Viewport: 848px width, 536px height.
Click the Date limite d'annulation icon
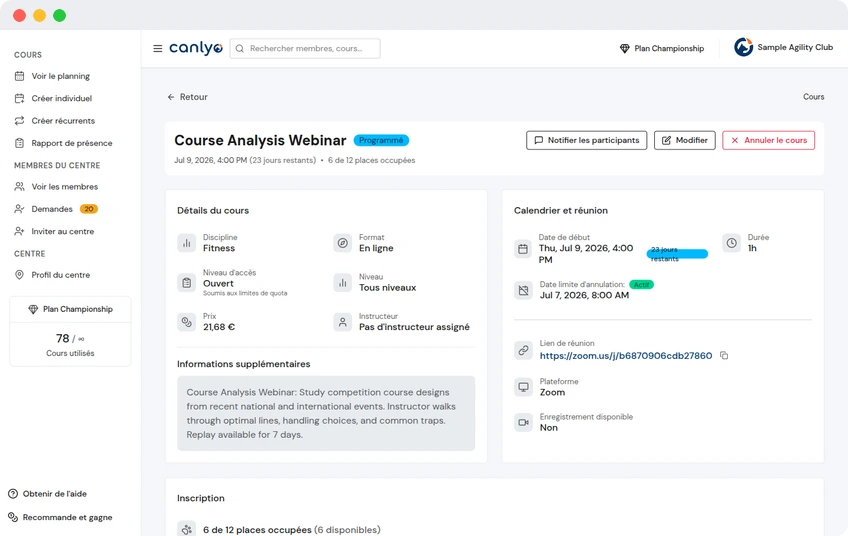pos(523,290)
